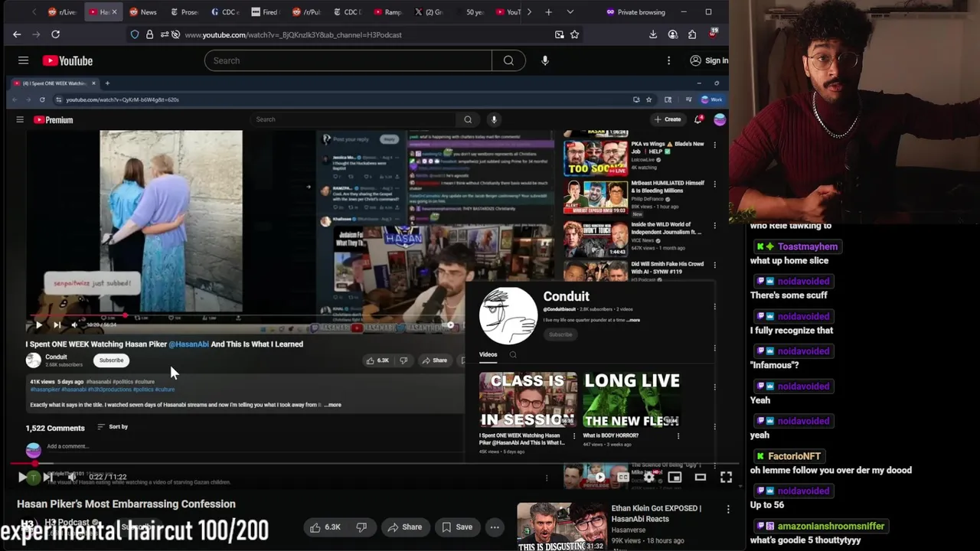Click the inner YouTube Premium search magnifier
Image resolution: width=980 pixels, height=551 pixels.
coord(468,119)
